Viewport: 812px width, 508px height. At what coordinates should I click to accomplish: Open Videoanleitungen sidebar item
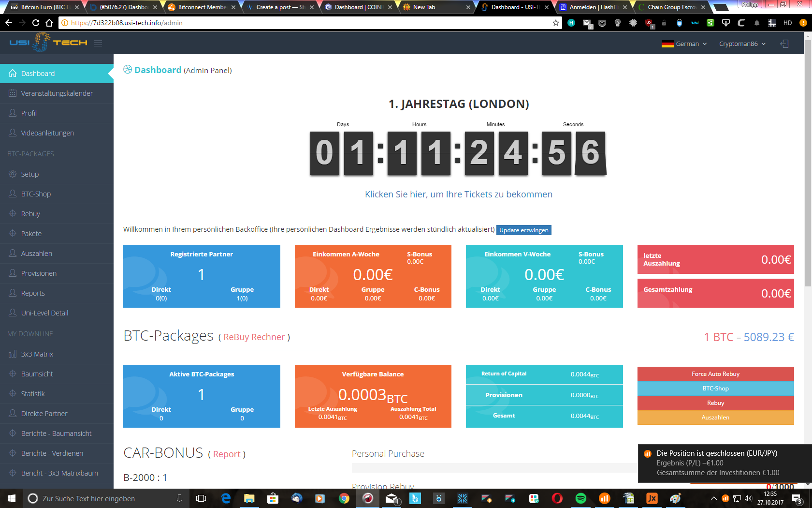tap(57, 133)
